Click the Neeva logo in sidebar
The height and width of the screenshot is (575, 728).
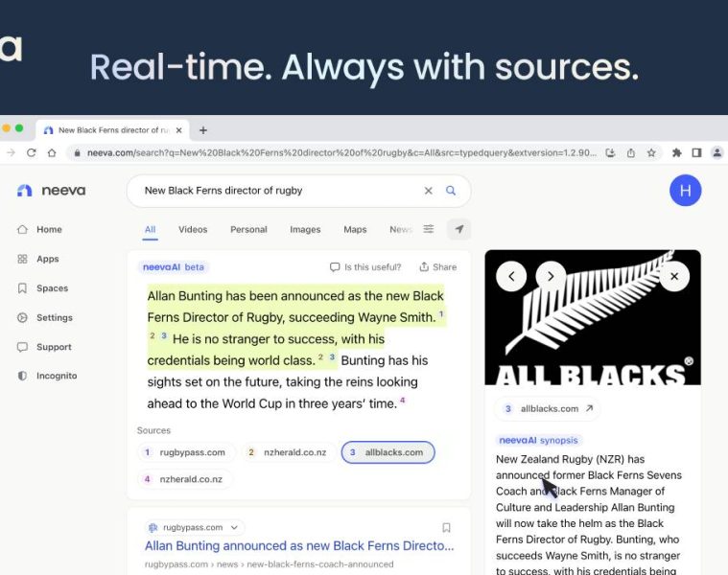(51, 191)
